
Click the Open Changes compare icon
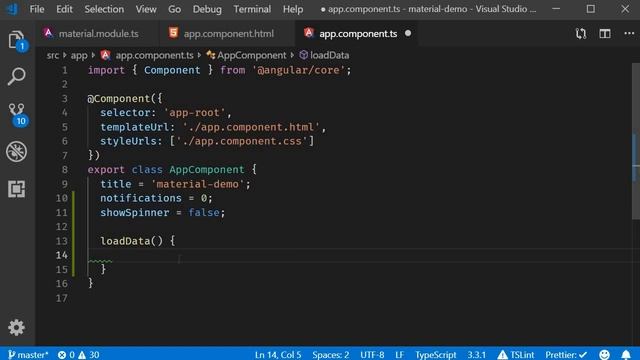[581, 34]
